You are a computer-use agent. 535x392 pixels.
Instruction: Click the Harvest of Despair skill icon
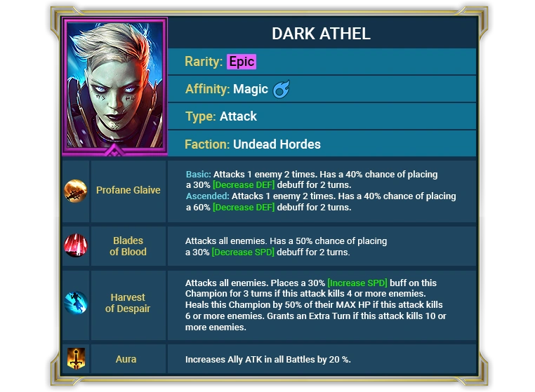click(76, 303)
